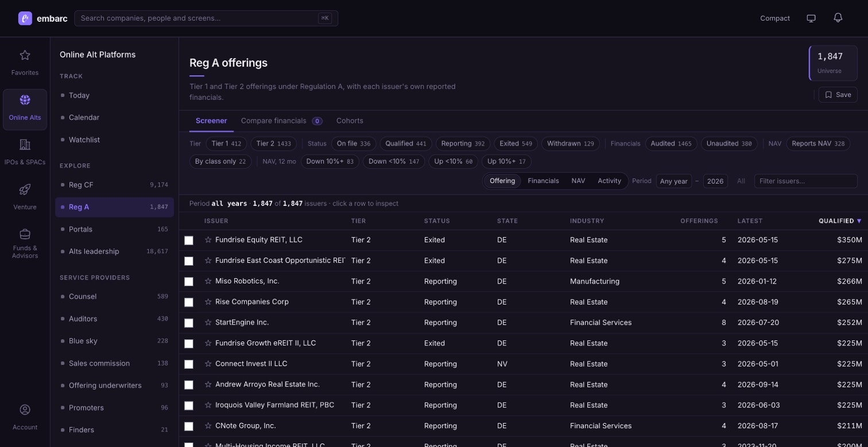Click the Compact toggle in header
Image resolution: width=868 pixels, height=447 pixels.
tap(775, 18)
